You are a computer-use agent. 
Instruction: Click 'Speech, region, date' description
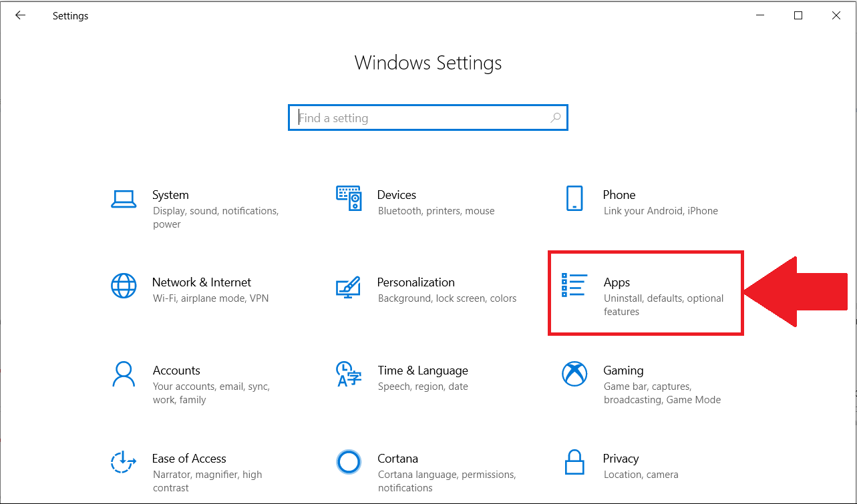coord(423,387)
